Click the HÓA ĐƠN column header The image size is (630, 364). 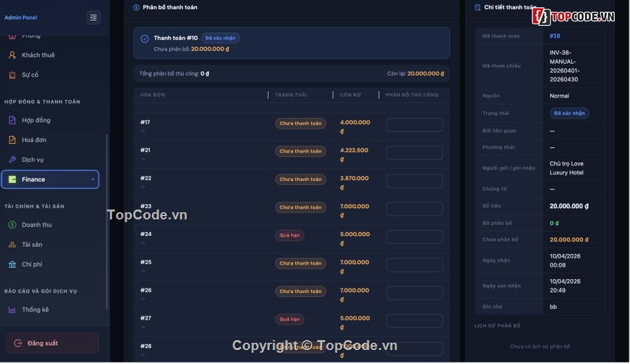click(x=153, y=95)
